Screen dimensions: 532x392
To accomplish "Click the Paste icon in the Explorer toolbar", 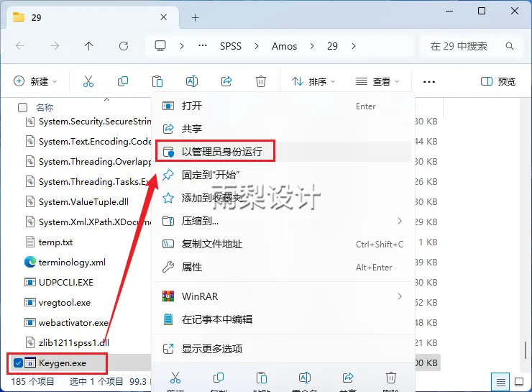I will 157,81.
